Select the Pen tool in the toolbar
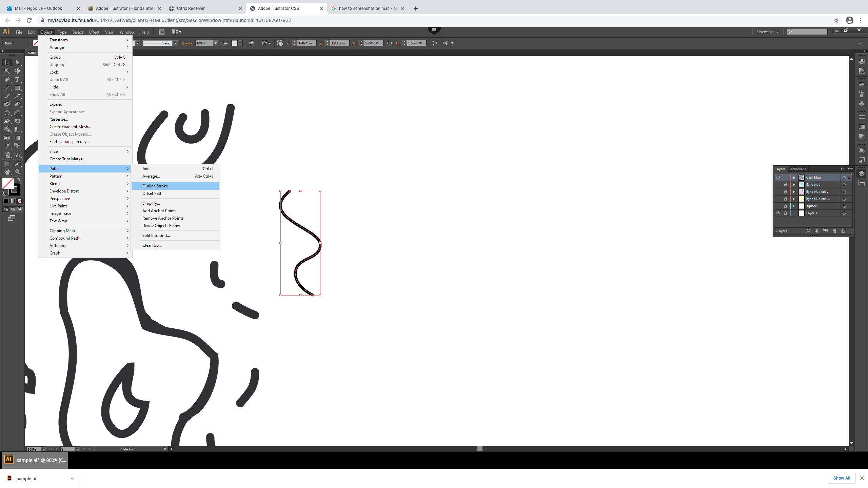Viewport: 868px width, 488px height. tap(7, 80)
